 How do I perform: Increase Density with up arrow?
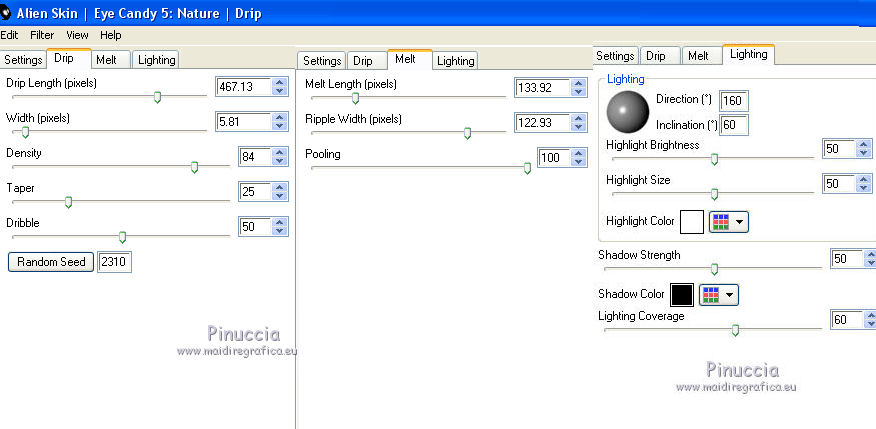click(279, 152)
